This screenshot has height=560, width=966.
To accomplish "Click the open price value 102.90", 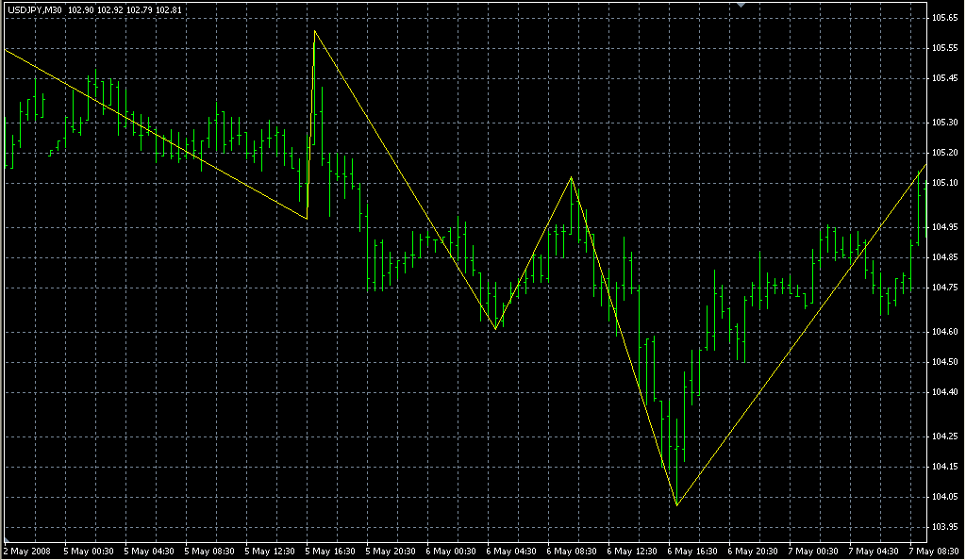I will tap(79, 9).
